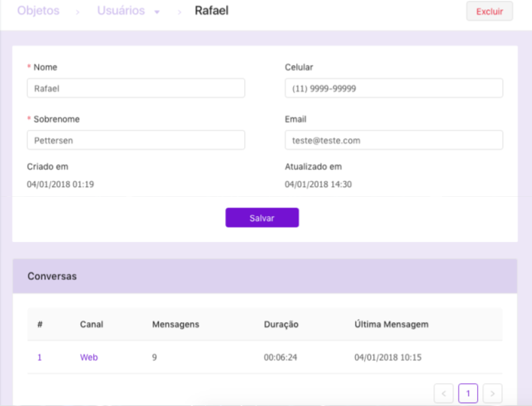Select page 1 in pagination
Screen dimensions: 532x406
pyautogui.click(x=468, y=393)
